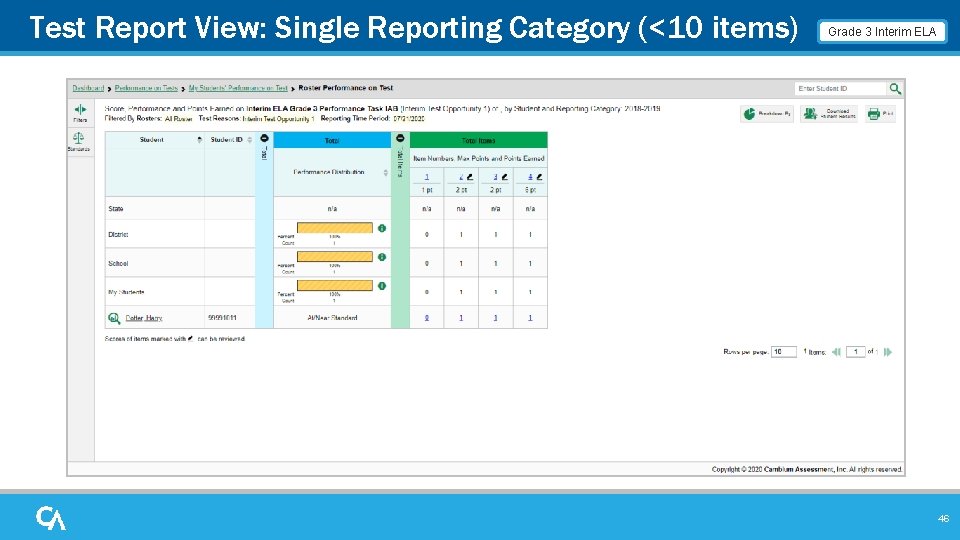The image size is (960, 540).
Task: Click the Enter Student ID field
Action: point(841,89)
